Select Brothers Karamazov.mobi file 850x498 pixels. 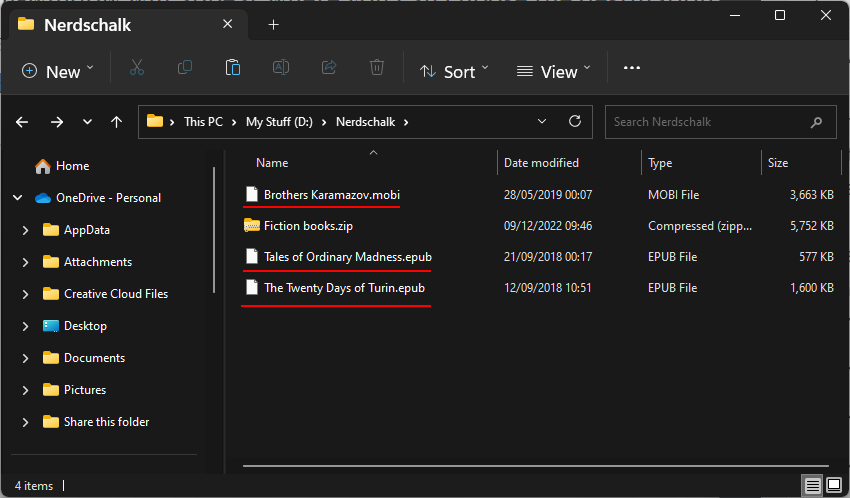pyautogui.click(x=331, y=195)
